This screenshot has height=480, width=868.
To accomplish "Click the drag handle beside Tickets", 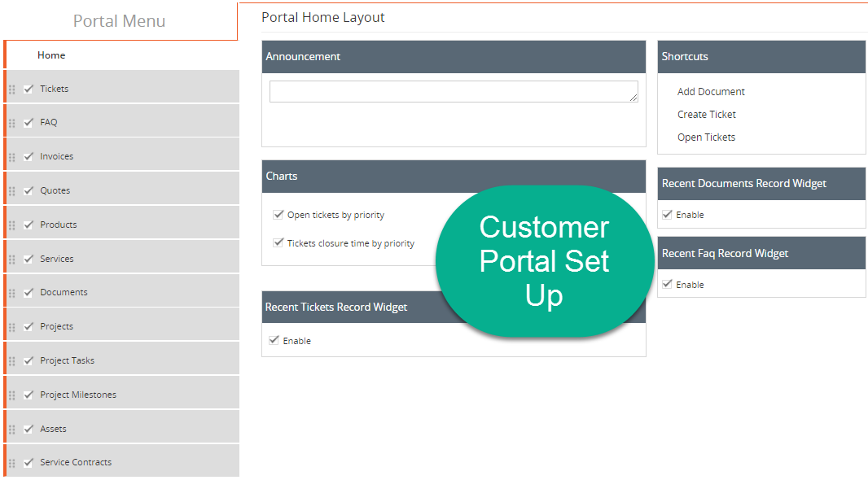I will coord(11,89).
